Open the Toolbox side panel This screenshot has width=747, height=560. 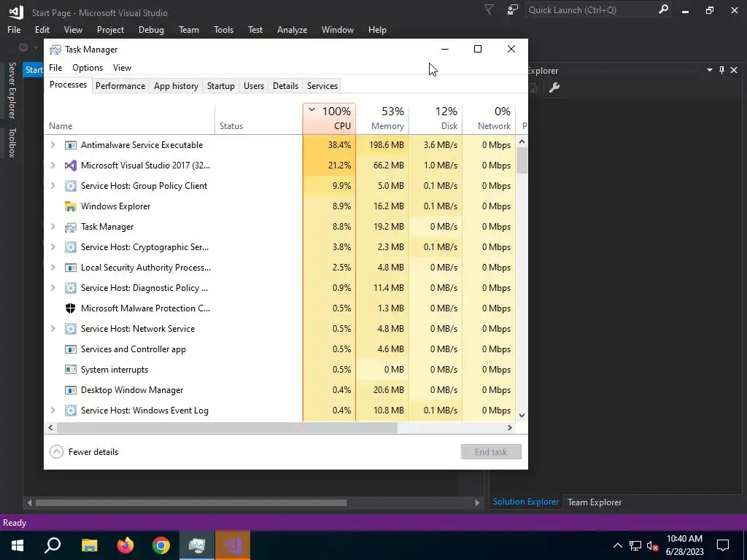click(12, 142)
